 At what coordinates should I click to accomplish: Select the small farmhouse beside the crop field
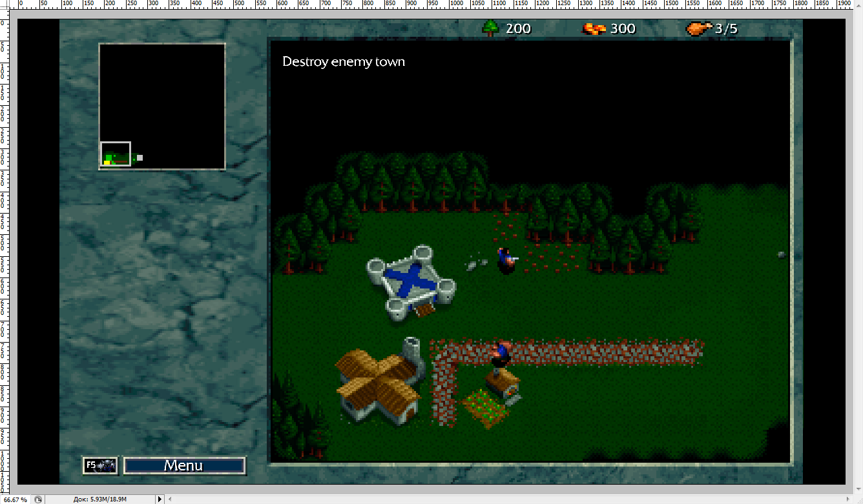[503, 383]
